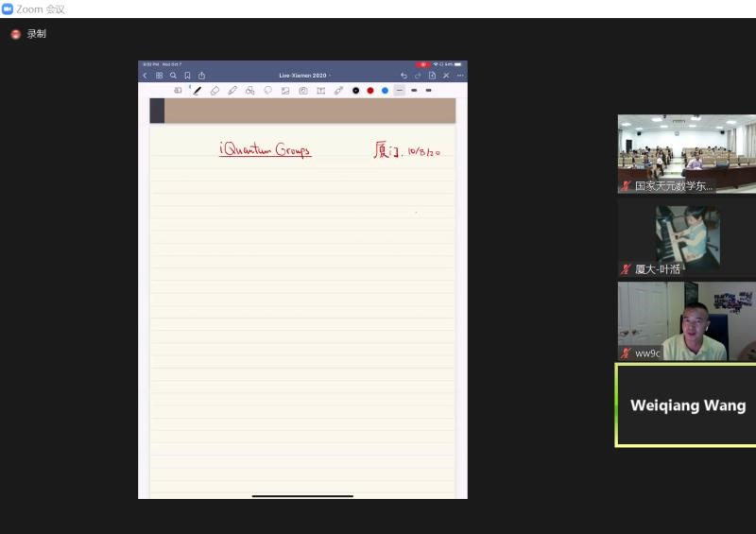Screen dimensions: 756x534
Task: Go back with the left chevron
Action: (145, 76)
